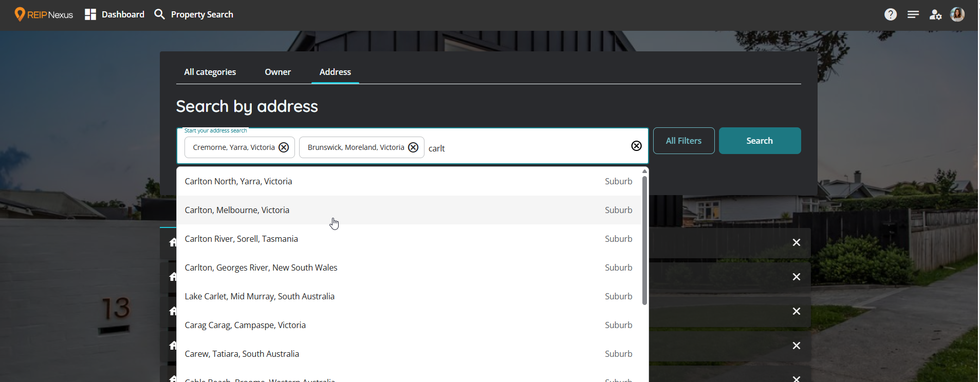The width and height of the screenshot is (980, 382).
Task: Open the notes list icon in header
Action: (913, 14)
